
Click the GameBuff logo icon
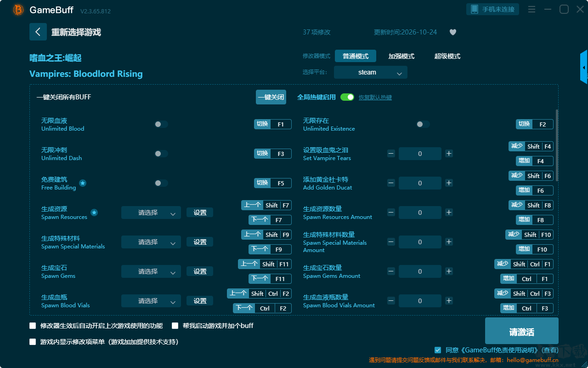tap(18, 10)
